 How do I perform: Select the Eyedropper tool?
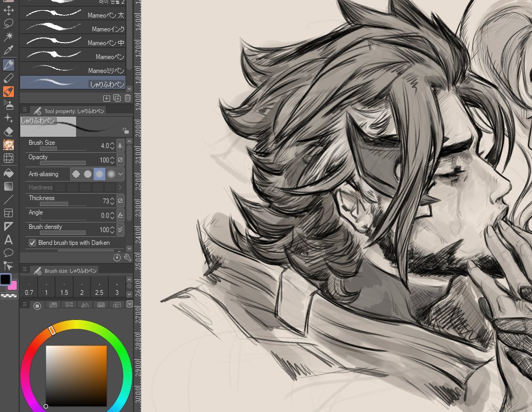9,50
